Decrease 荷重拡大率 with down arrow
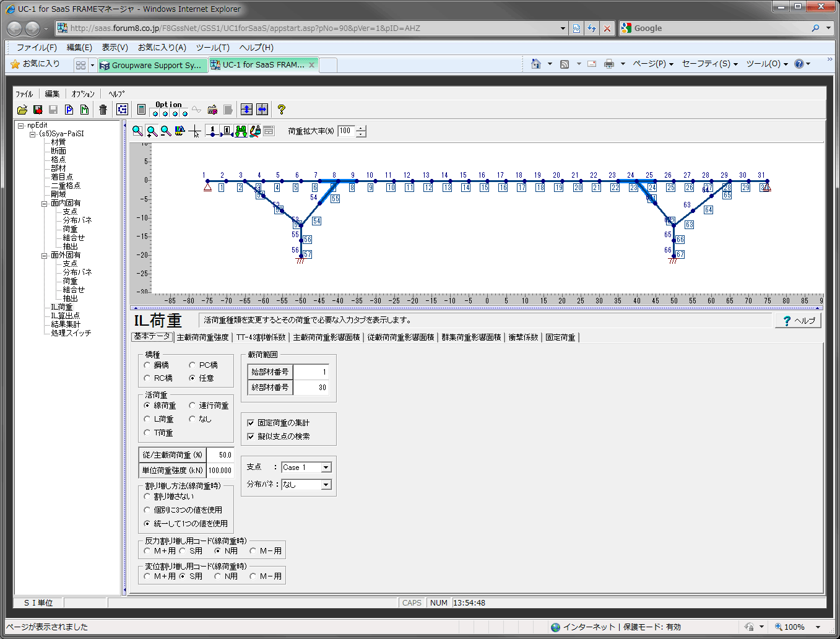The image size is (840, 639). pyautogui.click(x=361, y=134)
